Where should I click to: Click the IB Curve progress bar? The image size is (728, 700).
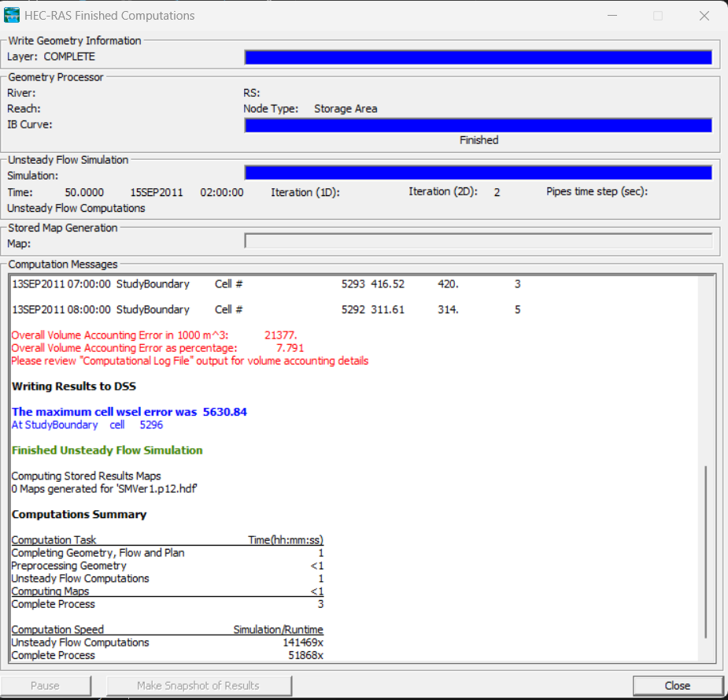click(x=478, y=125)
